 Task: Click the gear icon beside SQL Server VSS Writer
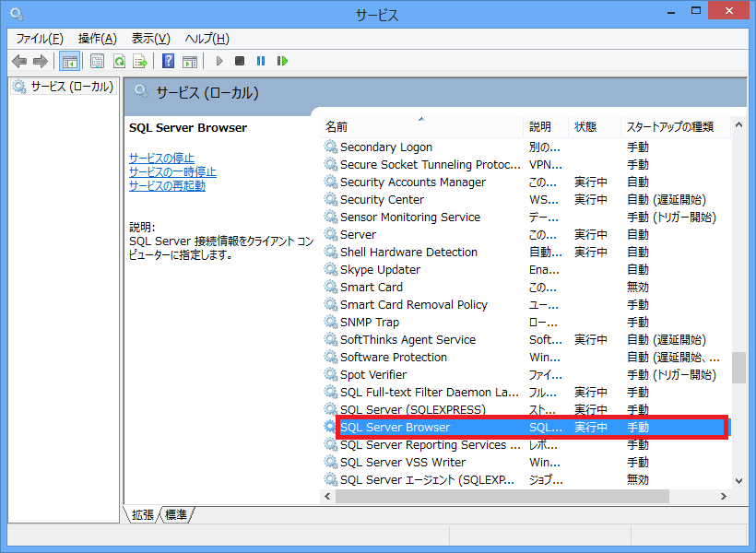(330, 462)
